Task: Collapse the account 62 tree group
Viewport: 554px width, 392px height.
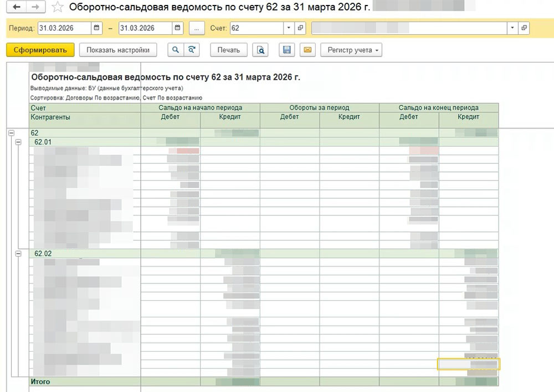Action: pyautogui.click(x=11, y=133)
